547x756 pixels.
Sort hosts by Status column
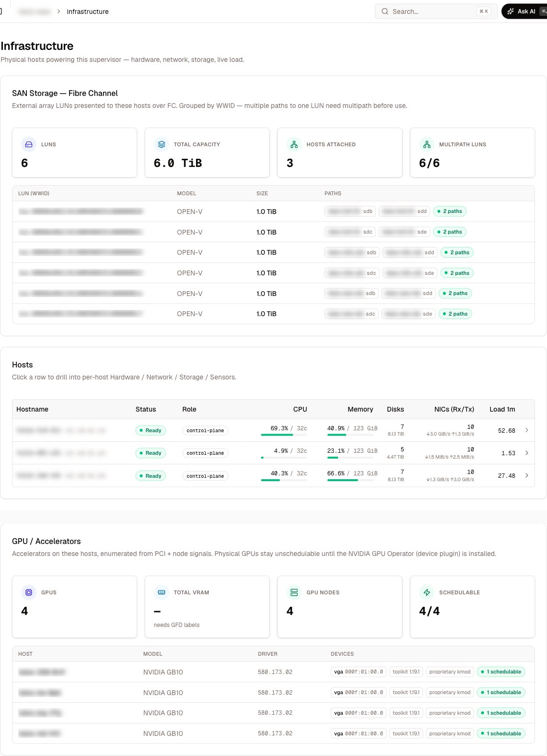pos(146,409)
